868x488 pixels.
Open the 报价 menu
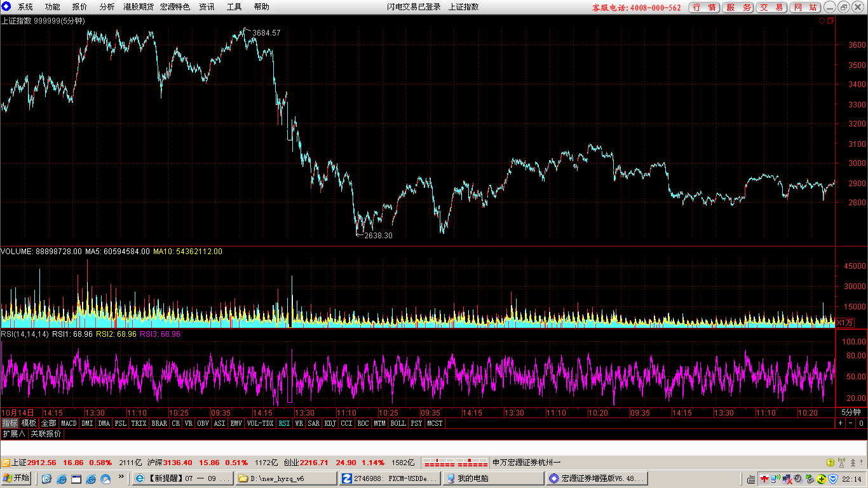(x=80, y=7)
